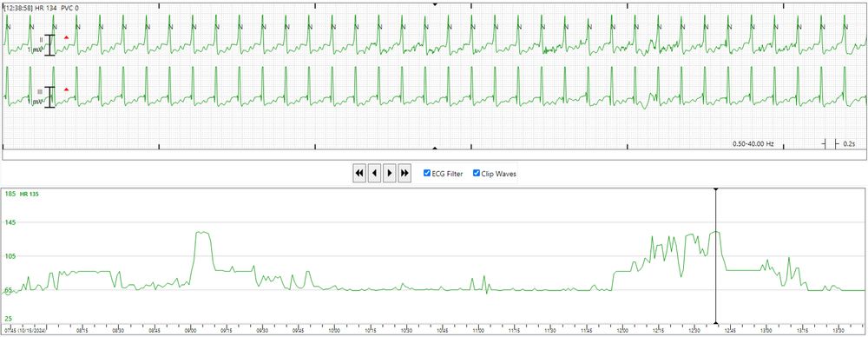Click the 10:30 tick on the time axis
This screenshot has width=868, height=337.
(406, 330)
